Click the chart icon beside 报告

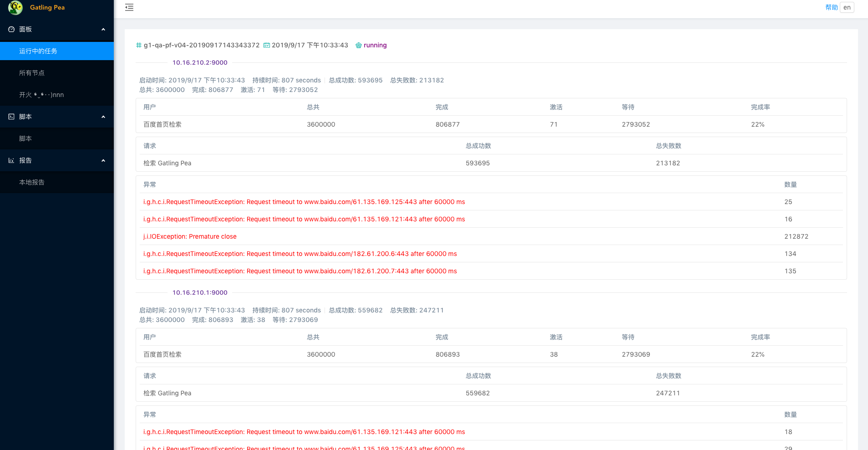11,160
